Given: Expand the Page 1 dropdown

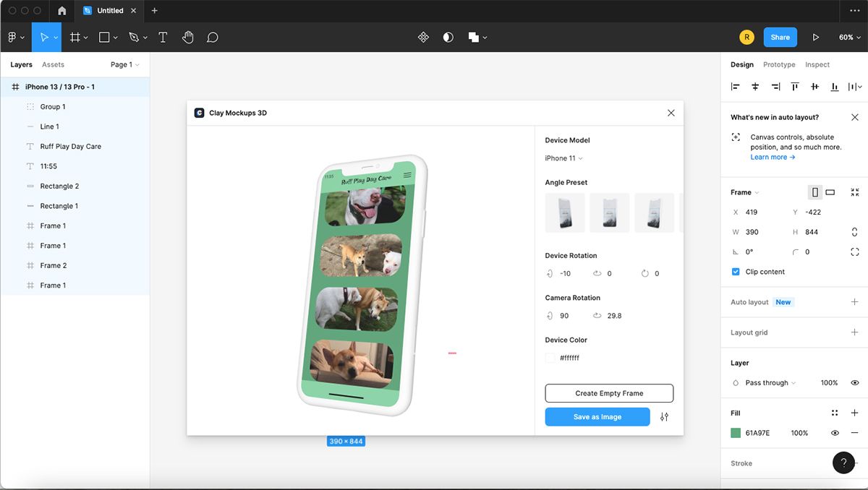Looking at the screenshot, I should [x=124, y=64].
